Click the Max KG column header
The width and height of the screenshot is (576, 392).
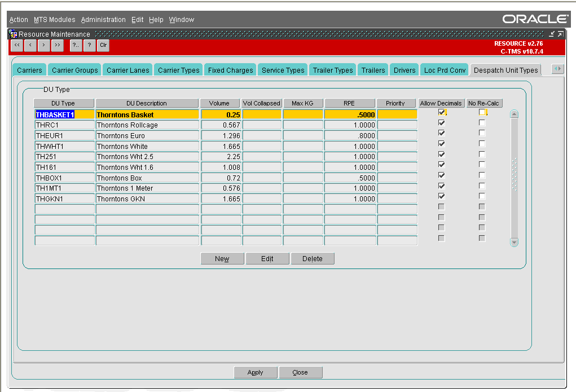click(x=303, y=103)
